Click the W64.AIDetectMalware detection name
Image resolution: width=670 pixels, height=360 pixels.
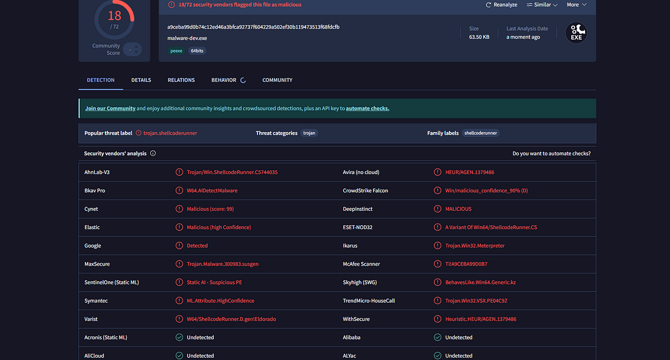pos(212,190)
